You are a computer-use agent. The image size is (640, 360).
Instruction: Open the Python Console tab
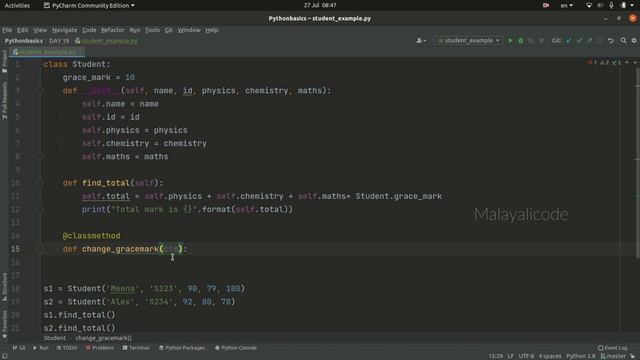click(236, 348)
